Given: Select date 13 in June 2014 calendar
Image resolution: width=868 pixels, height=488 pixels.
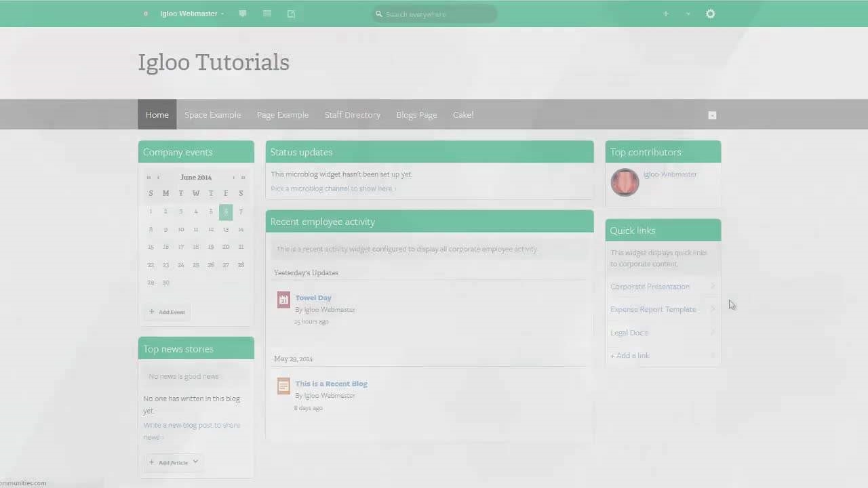Looking at the screenshot, I should [x=226, y=229].
